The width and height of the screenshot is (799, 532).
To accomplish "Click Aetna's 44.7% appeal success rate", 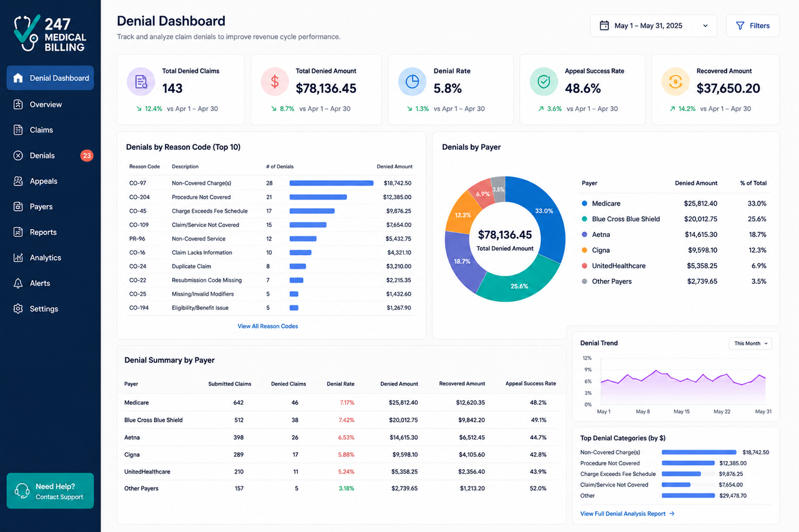I will [538, 437].
